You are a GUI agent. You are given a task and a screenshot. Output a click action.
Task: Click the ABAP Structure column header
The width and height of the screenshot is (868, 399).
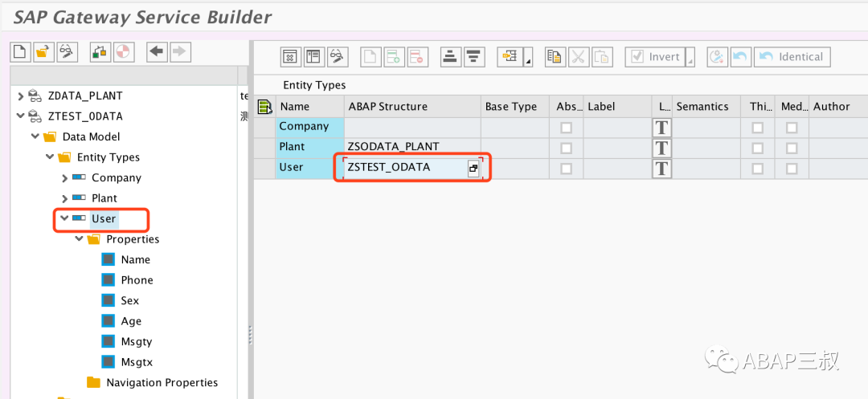[x=411, y=106]
